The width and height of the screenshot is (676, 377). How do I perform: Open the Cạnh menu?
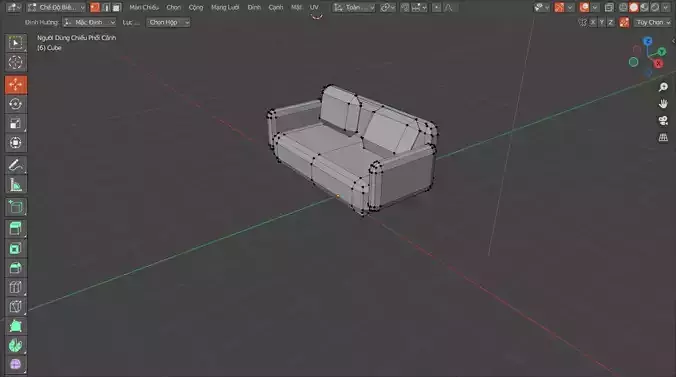(x=276, y=7)
